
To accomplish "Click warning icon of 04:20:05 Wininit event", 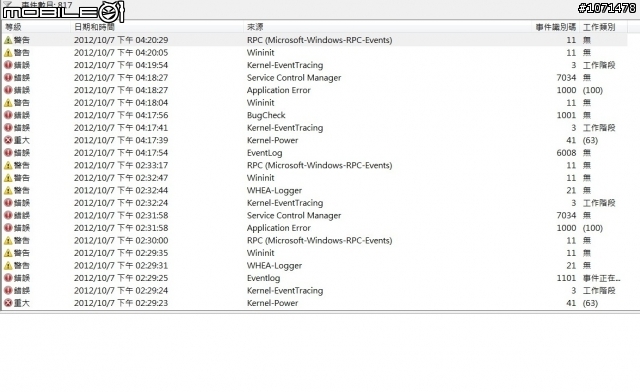I will tap(8, 53).
